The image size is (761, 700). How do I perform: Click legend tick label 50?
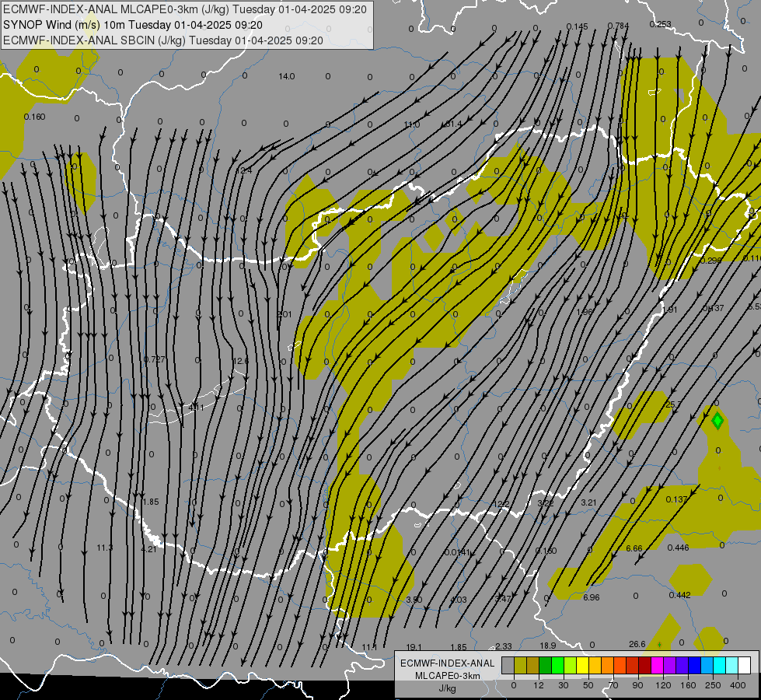click(x=588, y=685)
